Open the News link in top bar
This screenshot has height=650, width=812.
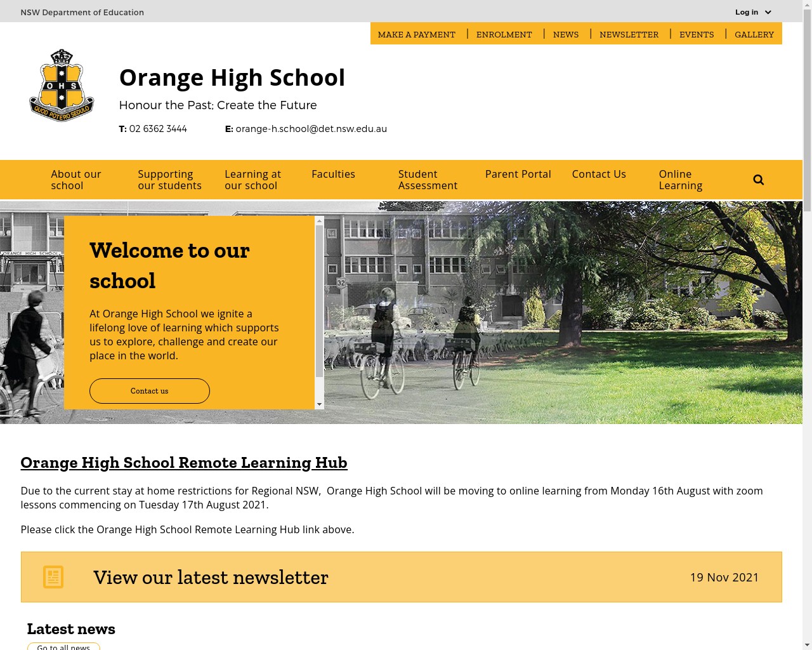tap(566, 34)
